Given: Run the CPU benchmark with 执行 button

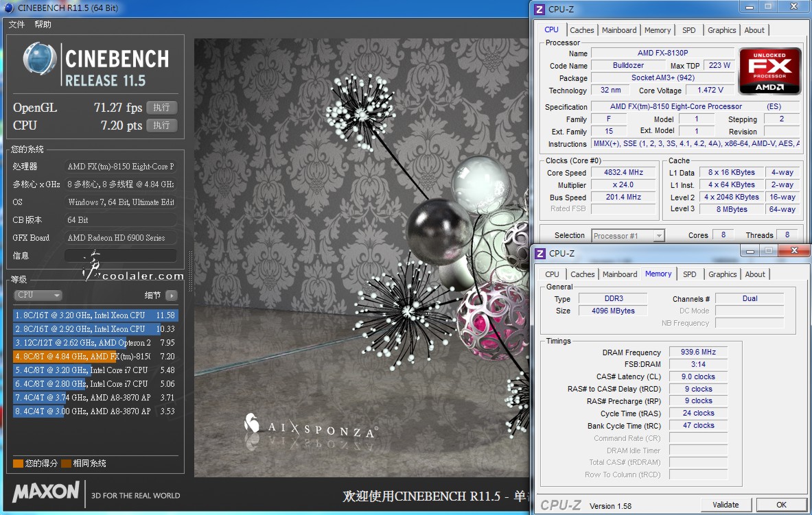Looking at the screenshot, I should [x=161, y=125].
